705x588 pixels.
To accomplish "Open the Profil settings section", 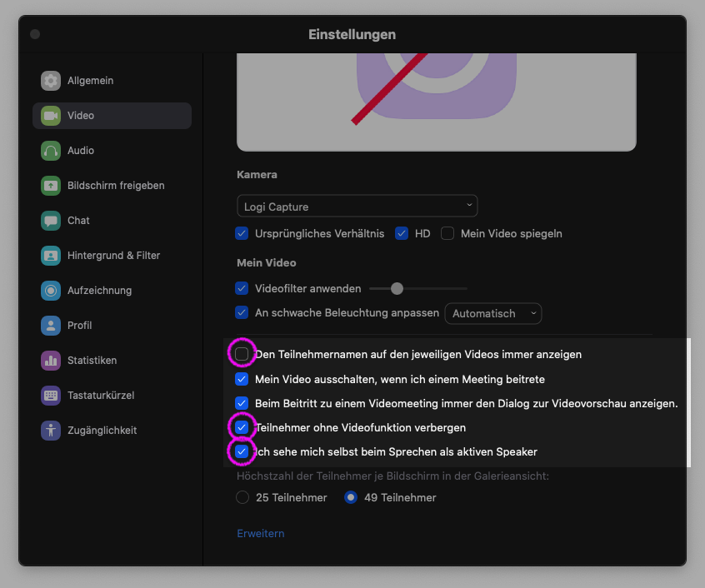I will (x=79, y=326).
